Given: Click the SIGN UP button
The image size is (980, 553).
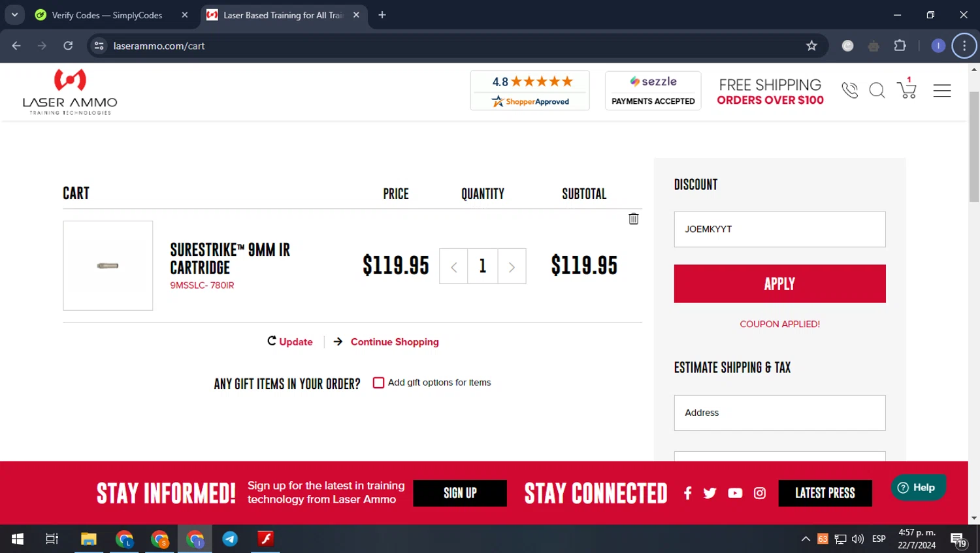Looking at the screenshot, I should [x=460, y=493].
